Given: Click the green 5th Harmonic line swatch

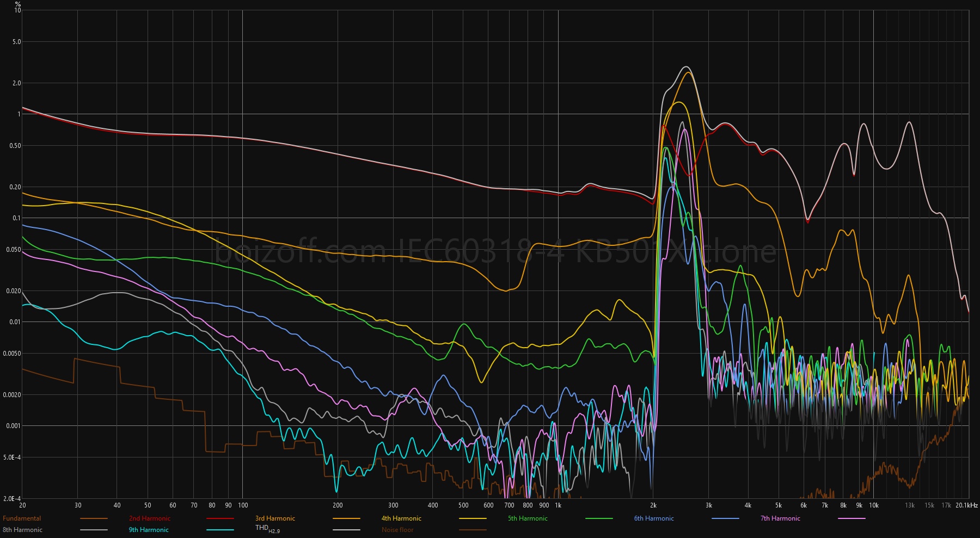Looking at the screenshot, I should pyautogui.click(x=599, y=519).
